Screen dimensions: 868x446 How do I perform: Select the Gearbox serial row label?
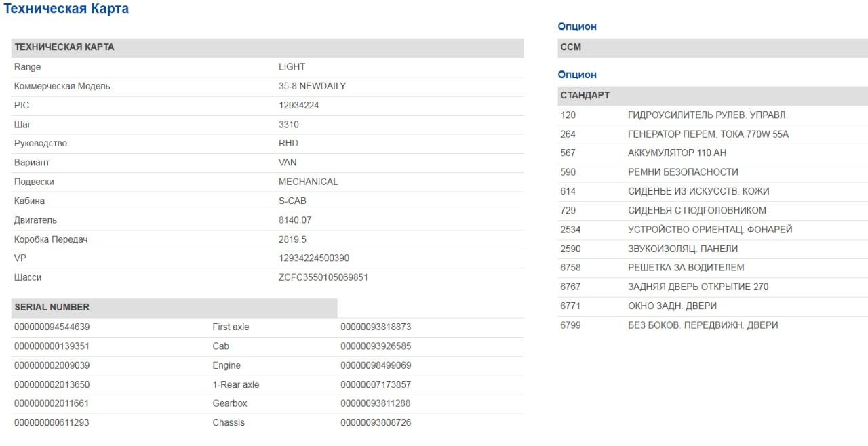[x=230, y=403]
